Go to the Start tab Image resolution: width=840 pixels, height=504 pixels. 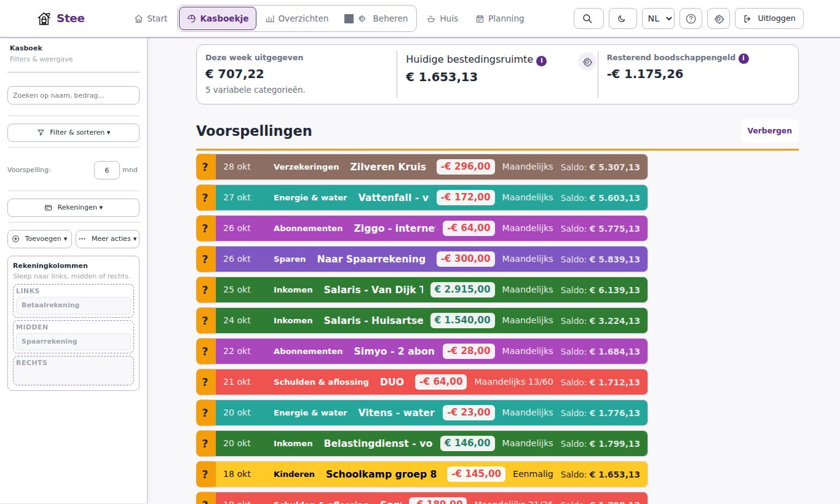(x=151, y=18)
